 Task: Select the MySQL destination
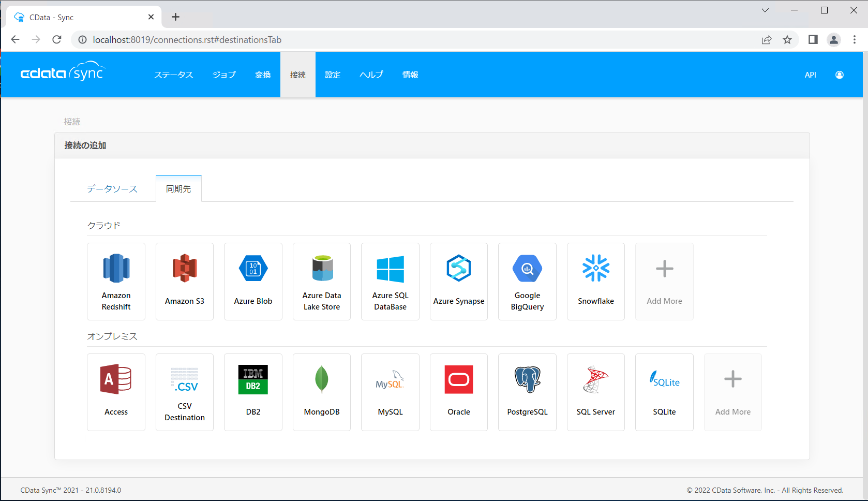390,392
